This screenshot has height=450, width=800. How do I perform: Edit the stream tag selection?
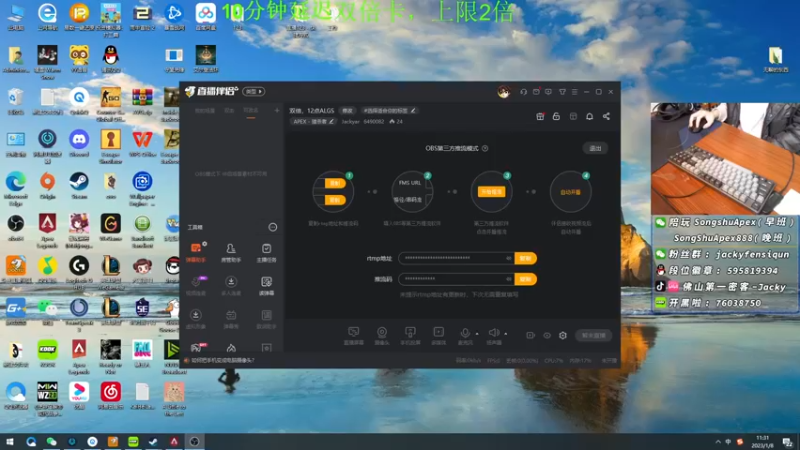[x=389, y=110]
